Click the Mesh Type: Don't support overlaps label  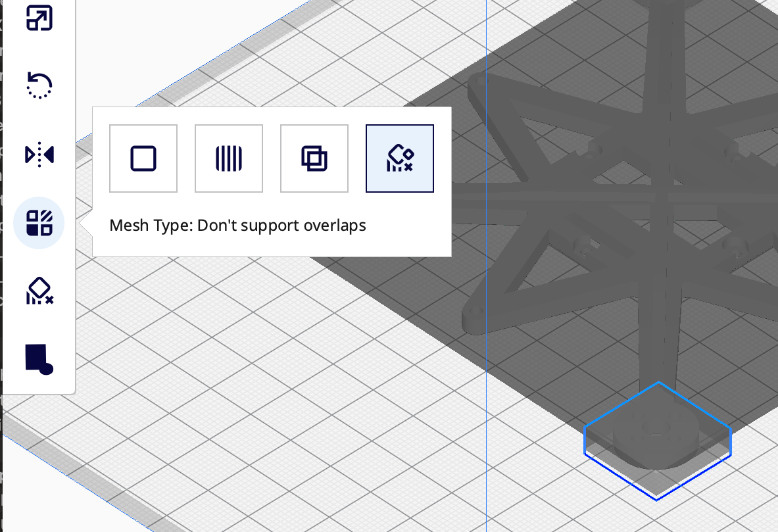coord(237,226)
